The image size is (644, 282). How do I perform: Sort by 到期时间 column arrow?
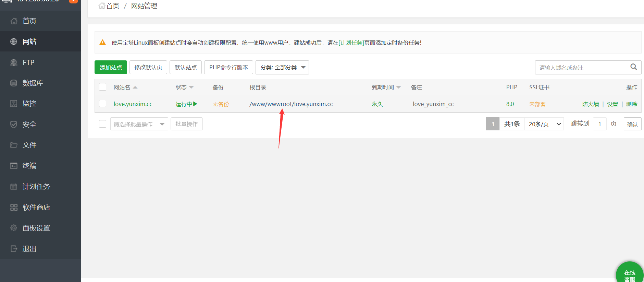[398, 87]
